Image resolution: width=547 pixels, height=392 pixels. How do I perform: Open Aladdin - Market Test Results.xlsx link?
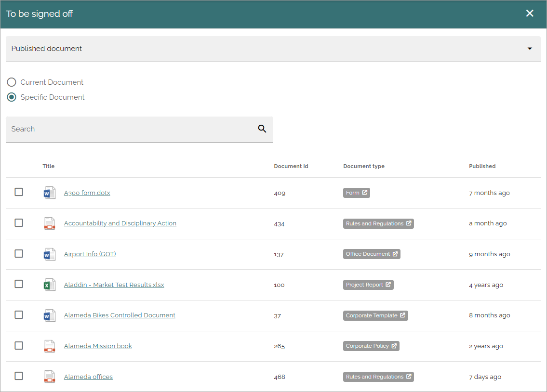coord(114,285)
